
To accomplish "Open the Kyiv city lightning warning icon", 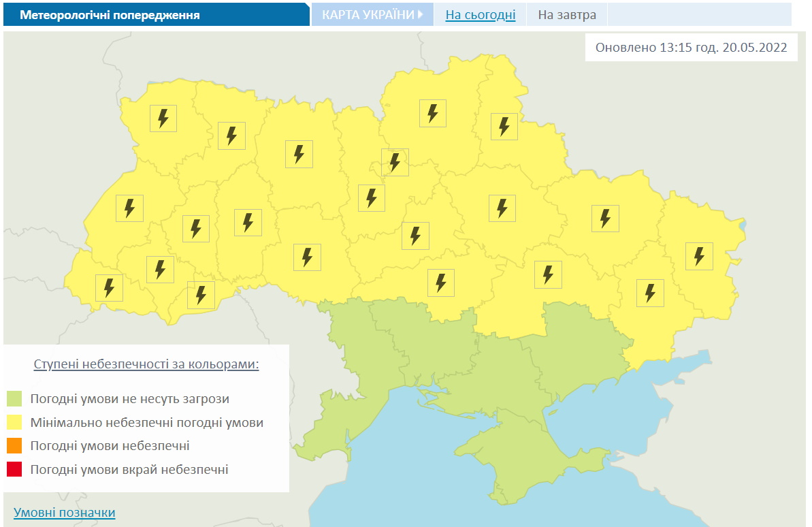I will (395, 162).
